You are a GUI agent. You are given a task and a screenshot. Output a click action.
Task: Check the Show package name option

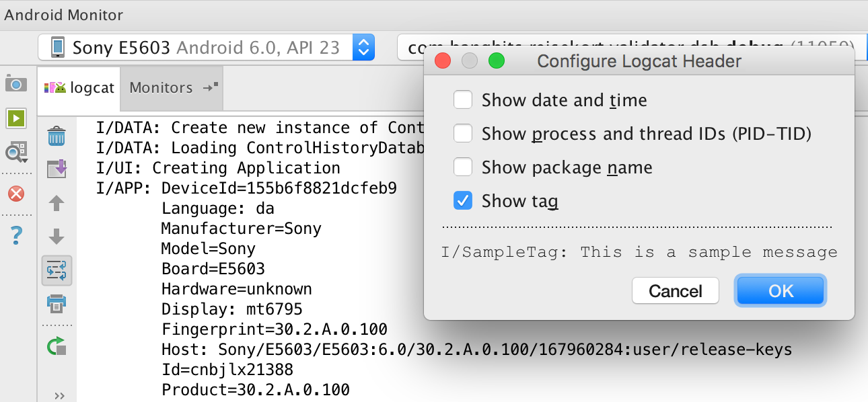[x=463, y=167]
